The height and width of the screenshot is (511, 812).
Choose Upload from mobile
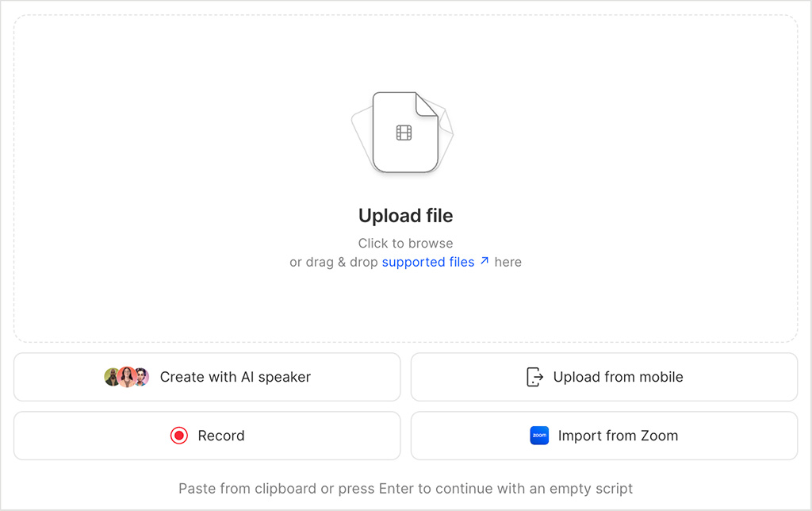click(604, 377)
